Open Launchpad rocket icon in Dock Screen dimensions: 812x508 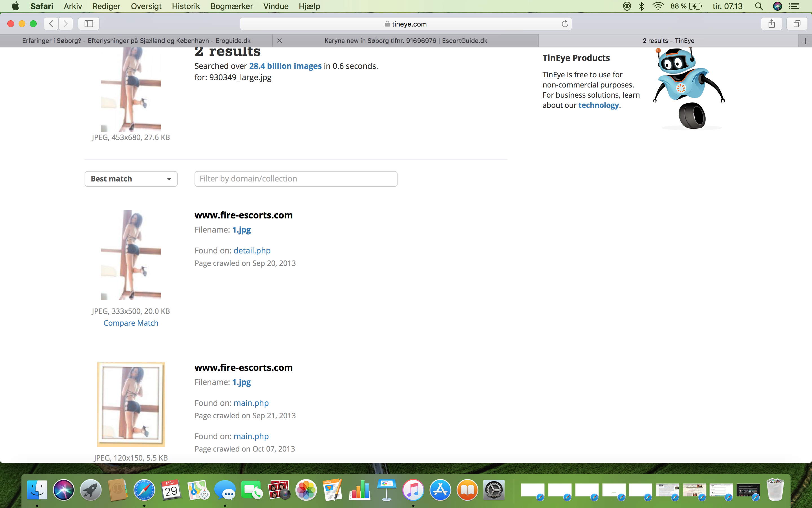tap(91, 490)
